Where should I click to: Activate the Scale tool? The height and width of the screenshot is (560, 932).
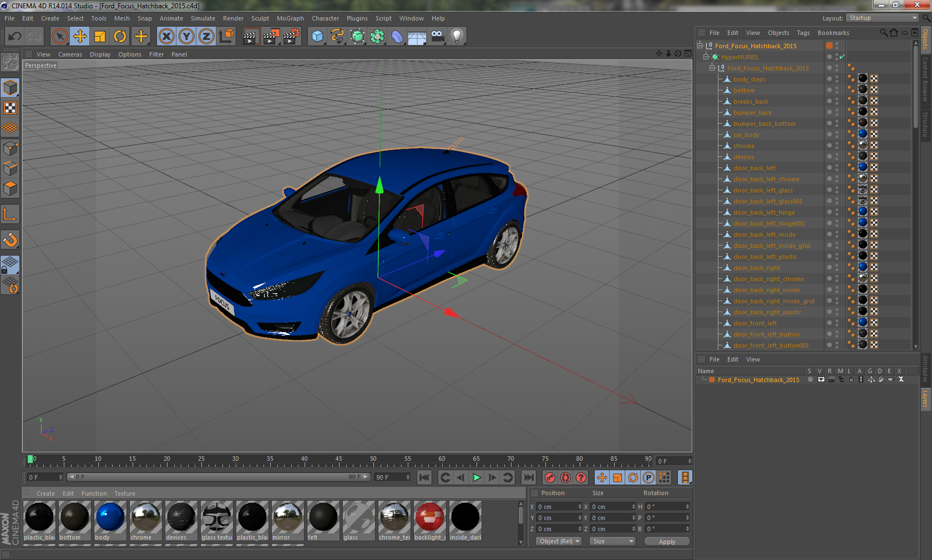(100, 37)
